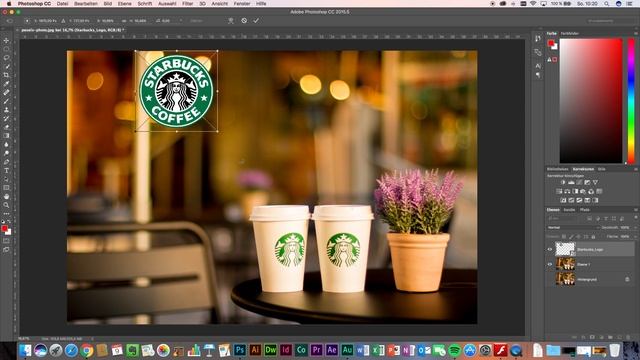Show the Hintergrund layer visibility box
The image size is (640, 360).
coord(549,279)
